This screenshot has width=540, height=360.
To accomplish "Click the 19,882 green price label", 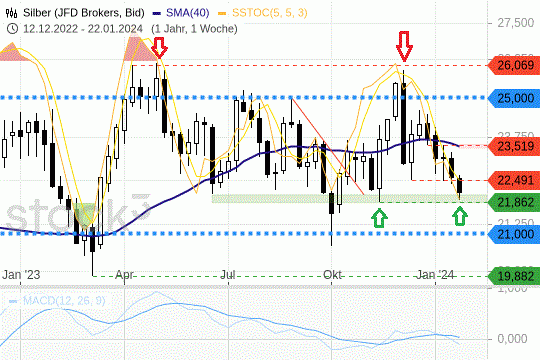I will point(514,276).
